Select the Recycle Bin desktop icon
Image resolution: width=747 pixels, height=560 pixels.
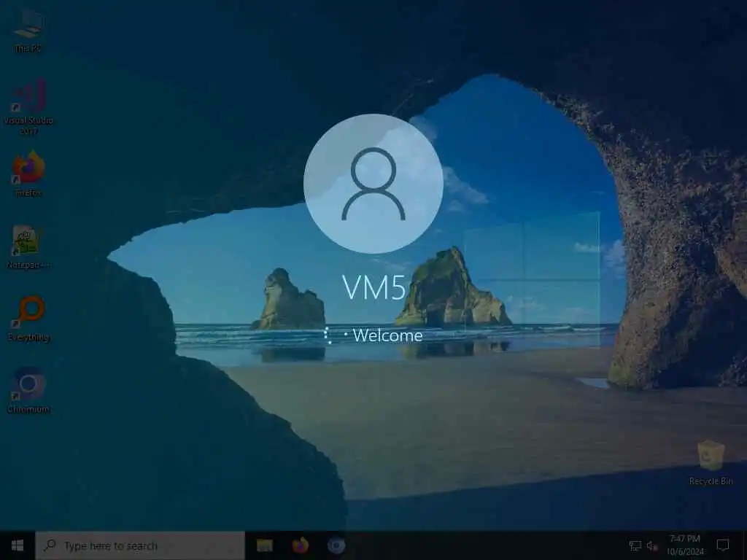click(x=711, y=462)
